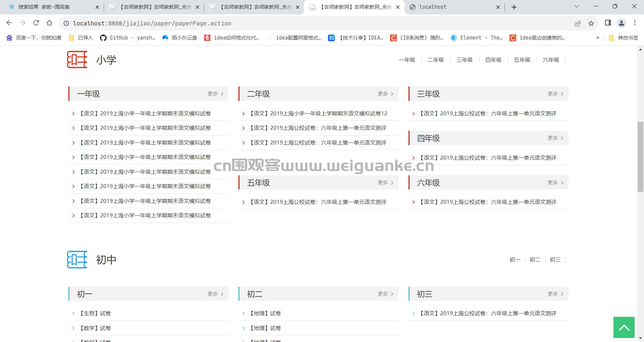The image size is (644, 342).
Task: Close the localhost tab
Action: point(498,7)
